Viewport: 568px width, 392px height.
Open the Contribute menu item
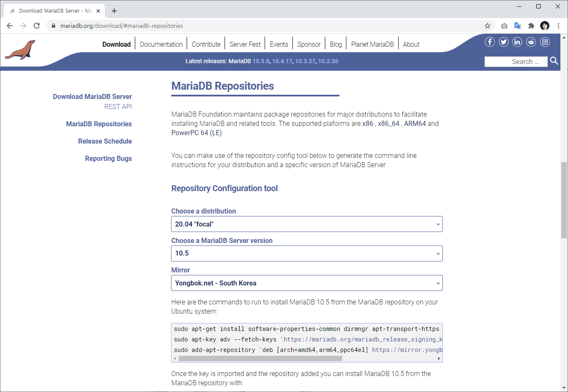coord(206,44)
